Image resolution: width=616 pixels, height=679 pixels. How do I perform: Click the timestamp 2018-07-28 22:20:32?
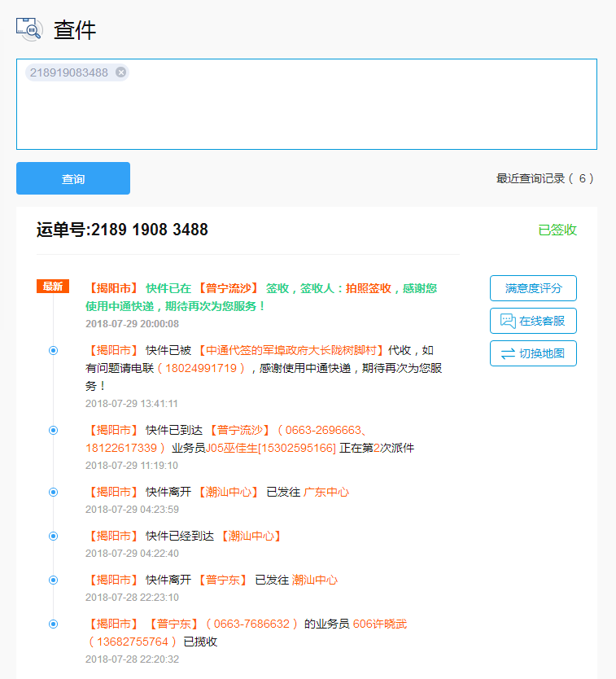132,659
